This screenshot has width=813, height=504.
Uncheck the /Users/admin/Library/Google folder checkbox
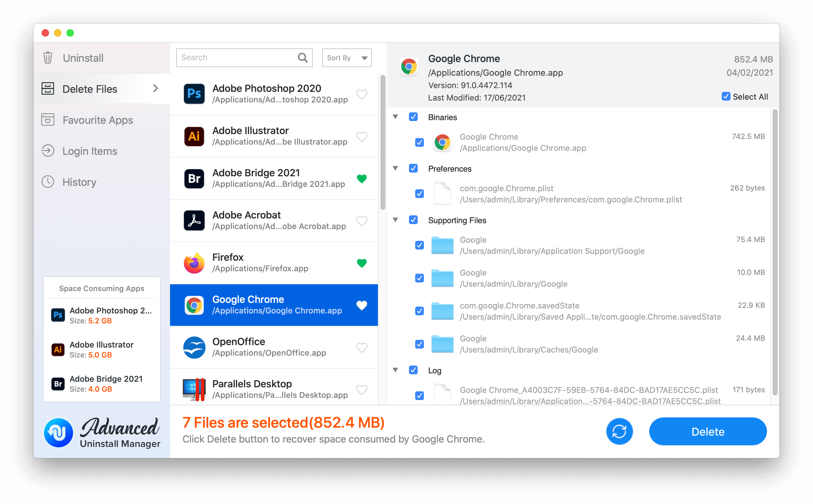[x=420, y=278]
